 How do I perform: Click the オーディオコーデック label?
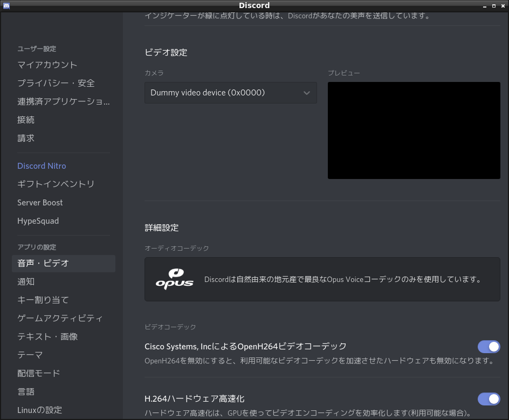pyautogui.click(x=177, y=249)
